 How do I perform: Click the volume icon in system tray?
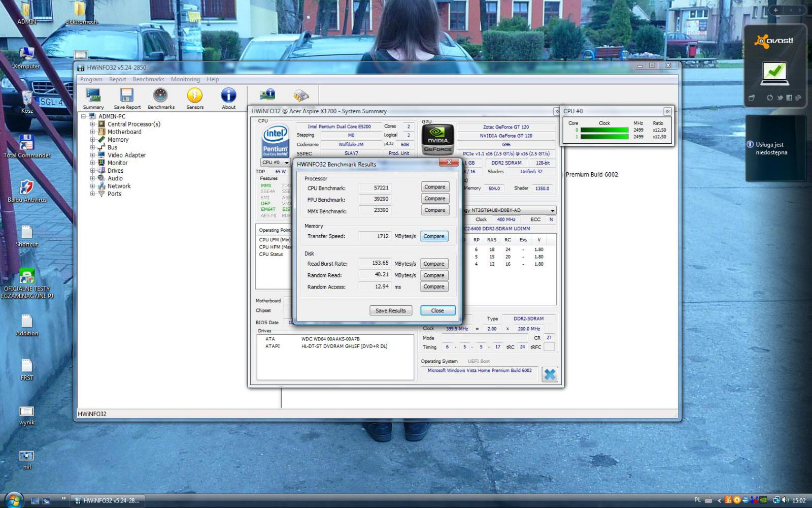[786, 500]
